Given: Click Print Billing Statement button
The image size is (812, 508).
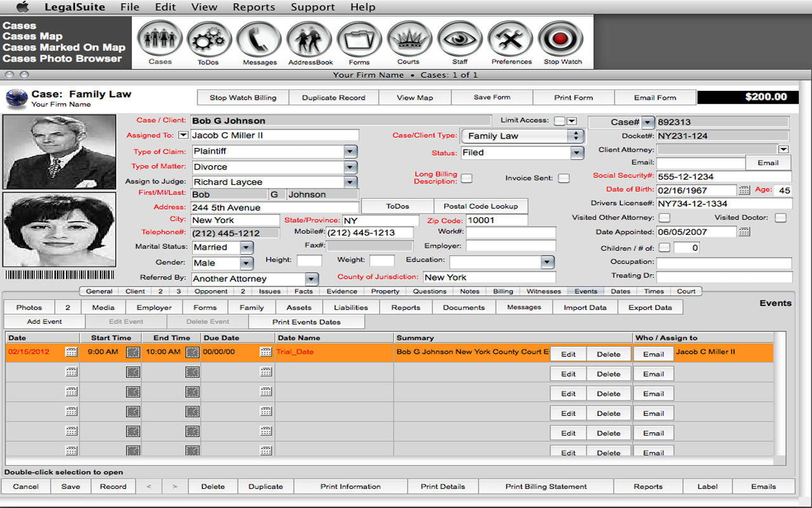Looking at the screenshot, I should point(546,486).
